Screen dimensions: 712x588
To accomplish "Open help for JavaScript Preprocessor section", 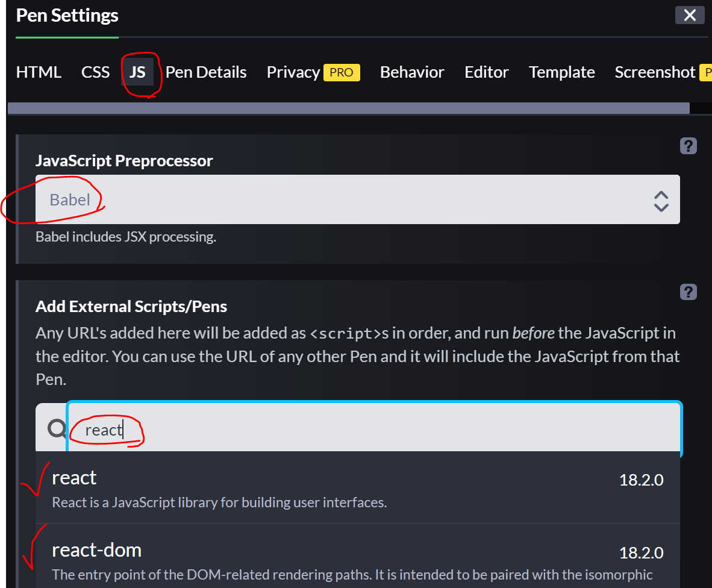I will click(688, 146).
